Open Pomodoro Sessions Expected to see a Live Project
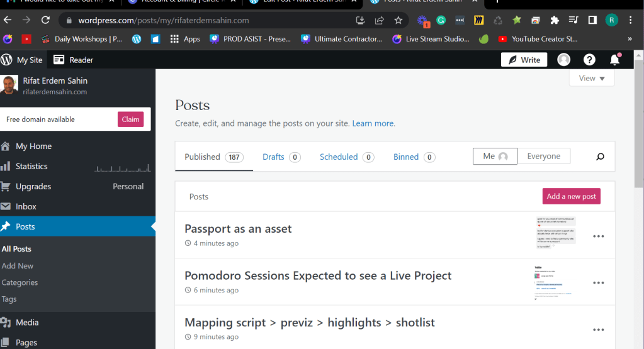 click(318, 275)
